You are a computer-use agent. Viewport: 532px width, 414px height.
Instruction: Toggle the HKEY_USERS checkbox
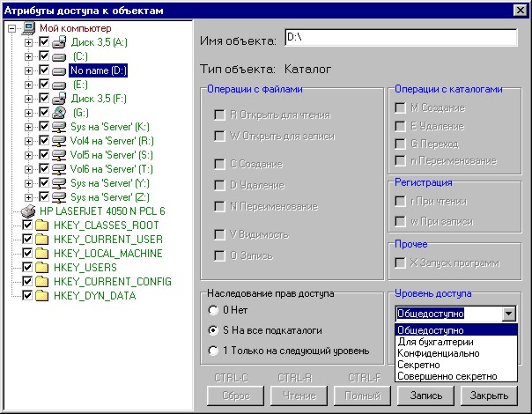(x=27, y=267)
